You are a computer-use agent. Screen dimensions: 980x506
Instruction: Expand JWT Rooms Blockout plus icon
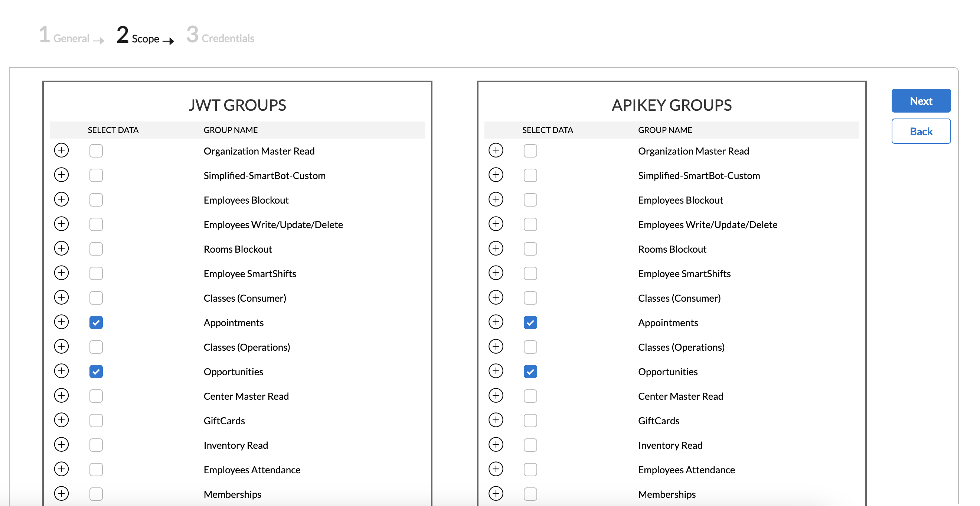pos(61,248)
